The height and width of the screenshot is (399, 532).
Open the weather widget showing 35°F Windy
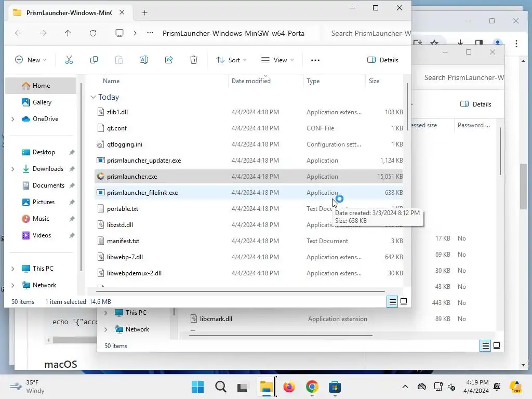pyautogui.click(x=27, y=387)
